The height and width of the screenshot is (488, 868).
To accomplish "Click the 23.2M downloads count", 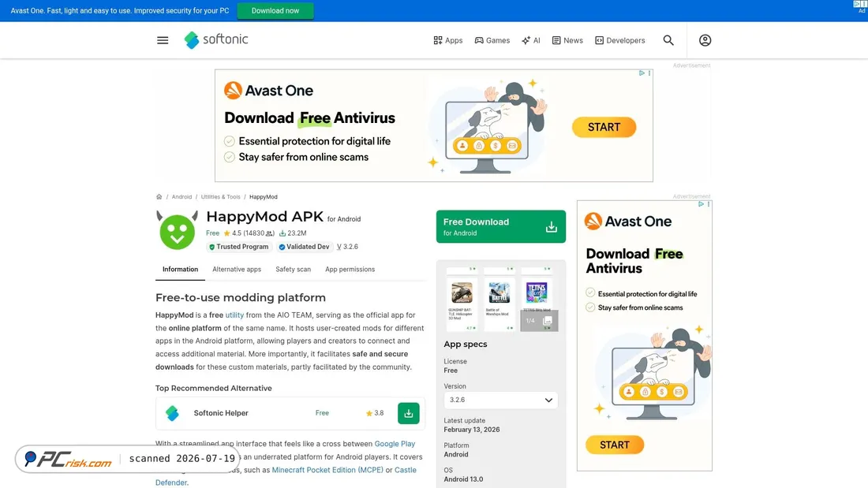I will pos(292,233).
